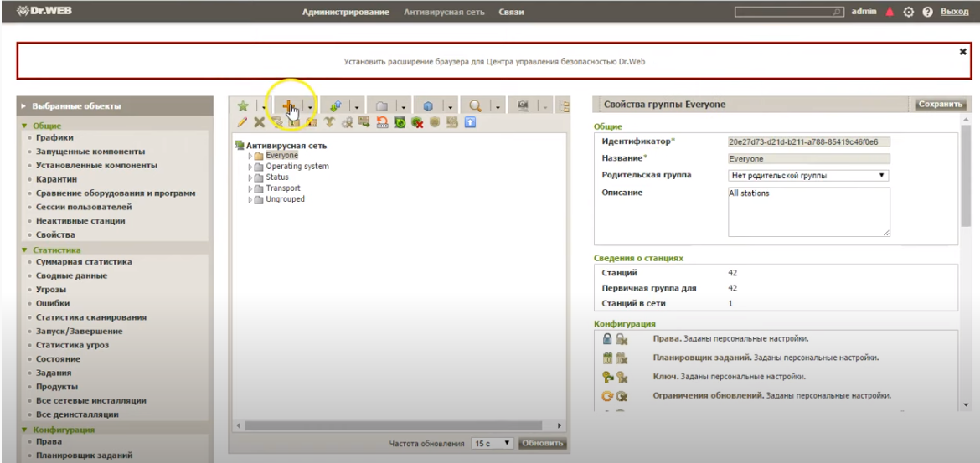Click the admin user name in header
Screen dimensions: 980x463
864,12
